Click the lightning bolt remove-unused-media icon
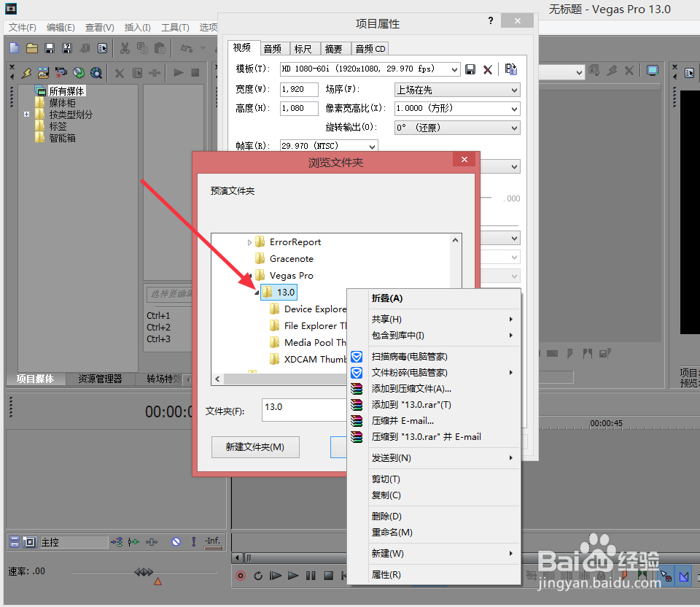The width and height of the screenshot is (700, 607). 26,72
